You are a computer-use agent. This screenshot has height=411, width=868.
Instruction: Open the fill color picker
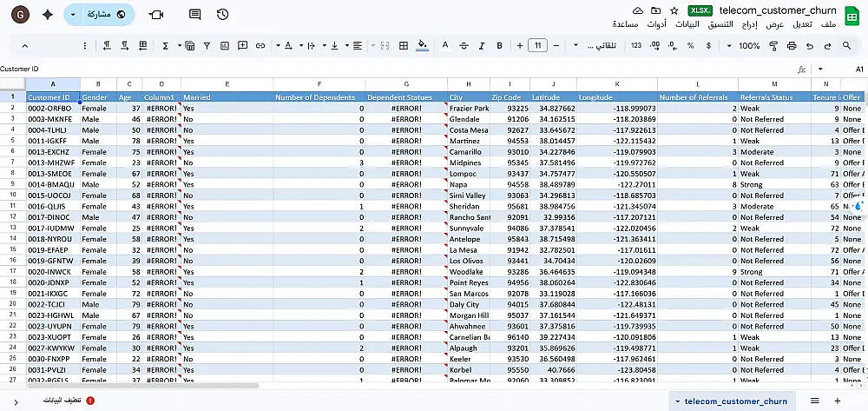[x=423, y=46]
